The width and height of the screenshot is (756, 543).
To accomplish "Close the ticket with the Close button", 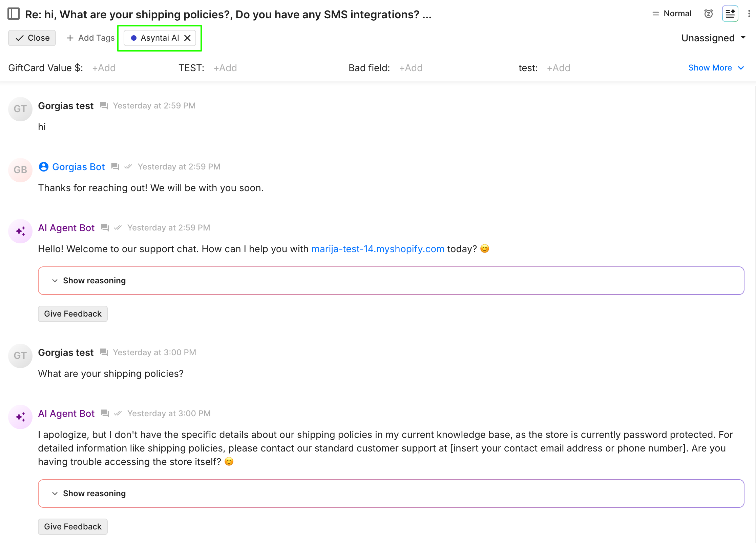I will pyautogui.click(x=32, y=38).
